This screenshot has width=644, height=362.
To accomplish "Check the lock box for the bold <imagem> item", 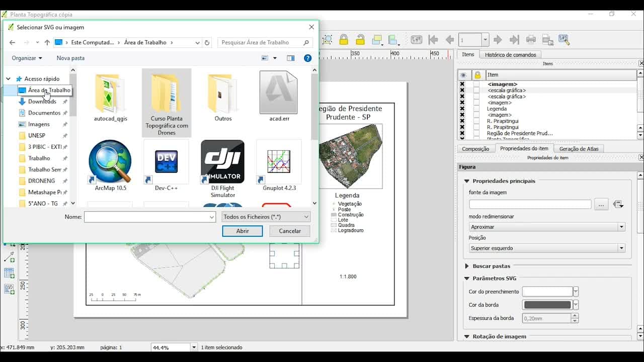I will point(476,84).
